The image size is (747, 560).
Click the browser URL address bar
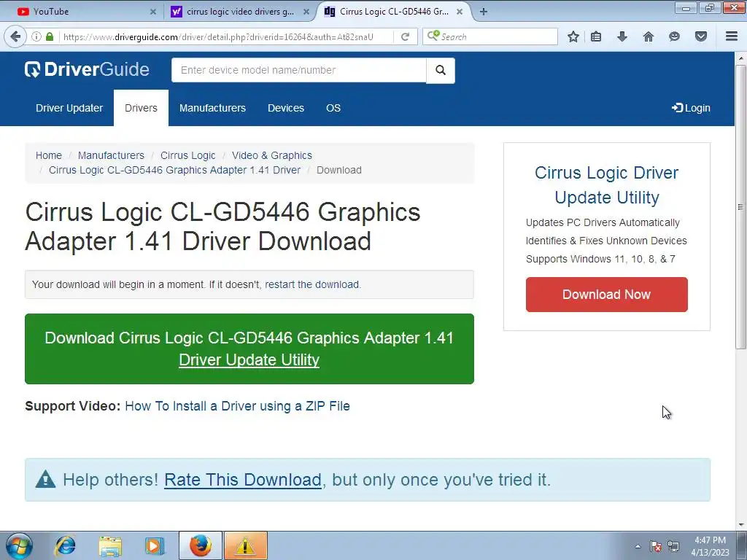pyautogui.click(x=226, y=36)
